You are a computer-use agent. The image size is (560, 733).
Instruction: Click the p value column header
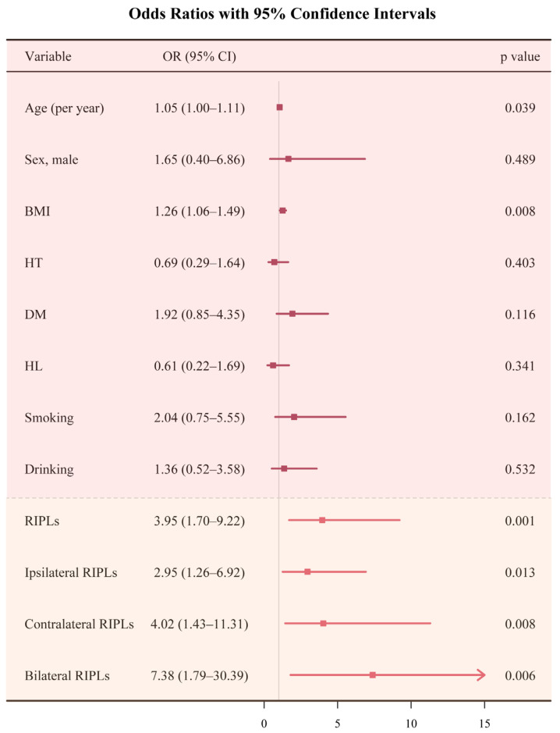coord(520,57)
